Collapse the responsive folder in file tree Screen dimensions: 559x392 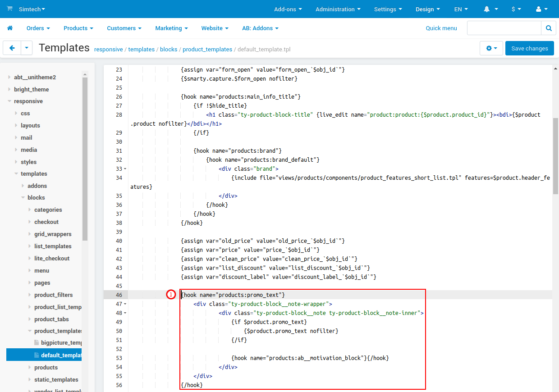(x=9, y=101)
